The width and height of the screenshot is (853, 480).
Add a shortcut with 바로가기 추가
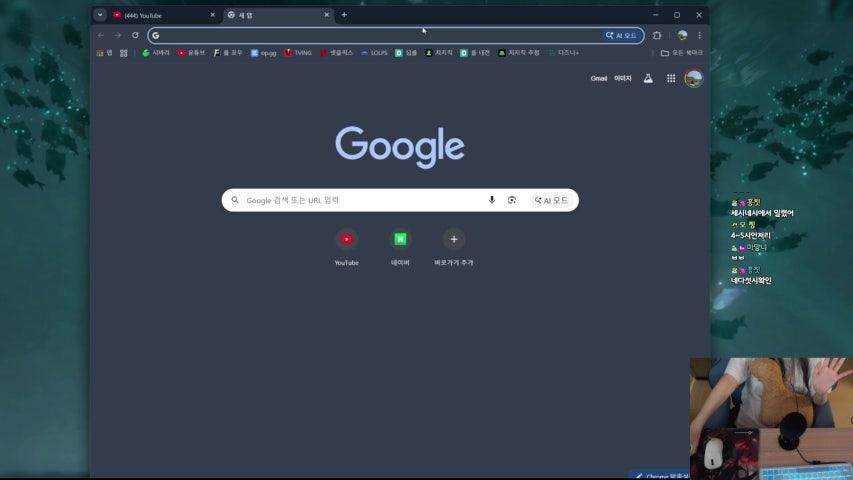(x=454, y=248)
